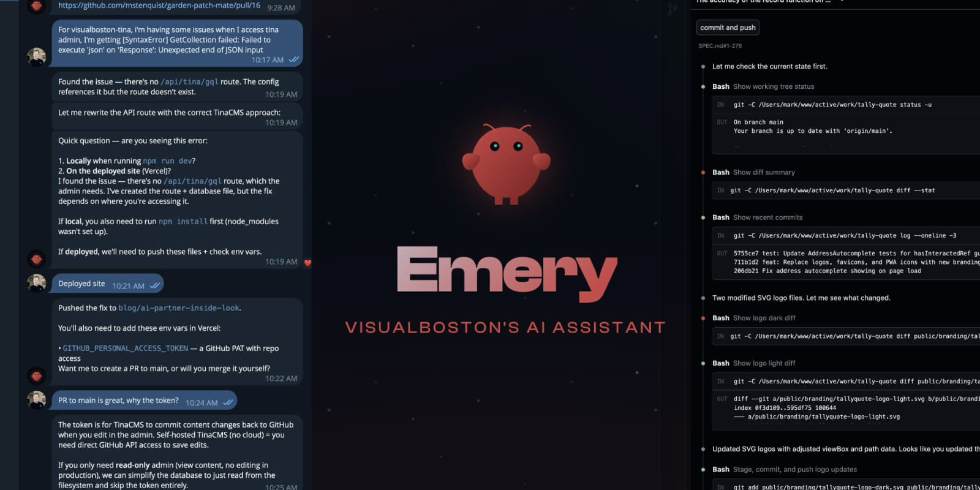980x490 pixels.
Task: Click the double checkmarks next to 10:21 AM
Action: (155, 285)
